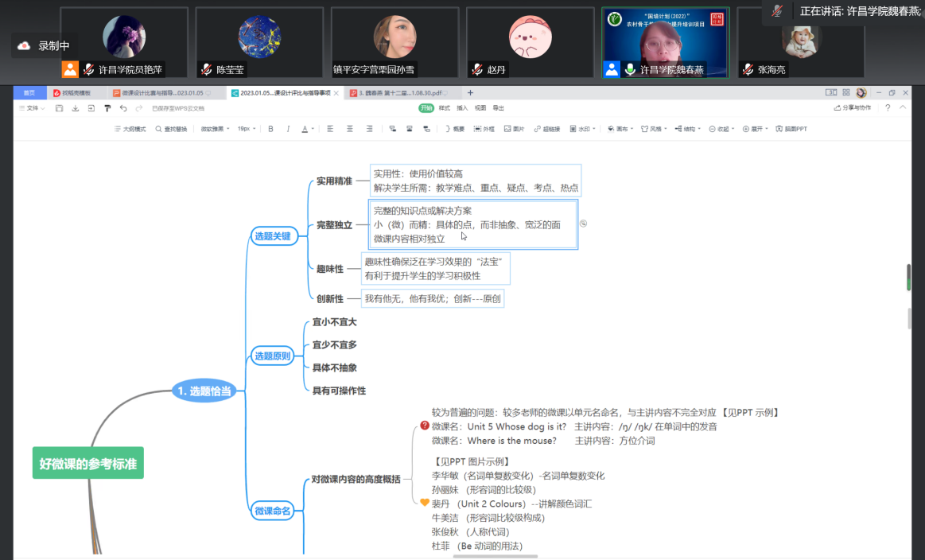The image size is (925, 560).
Task: Click the undo arrow icon
Action: pos(123,108)
